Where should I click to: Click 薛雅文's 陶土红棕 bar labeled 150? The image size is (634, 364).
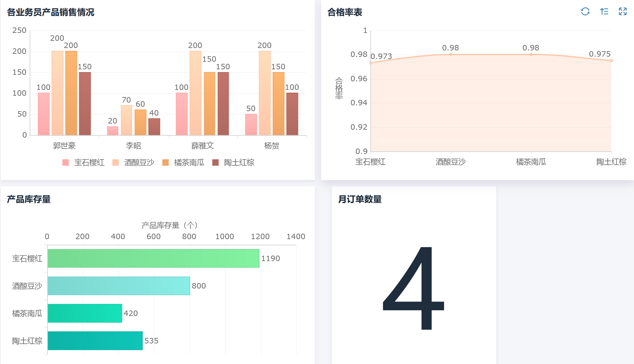pos(223,104)
